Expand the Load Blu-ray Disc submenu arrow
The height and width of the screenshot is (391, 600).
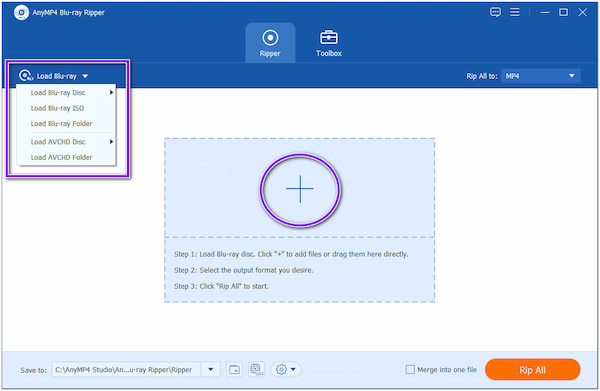pyautogui.click(x=111, y=93)
